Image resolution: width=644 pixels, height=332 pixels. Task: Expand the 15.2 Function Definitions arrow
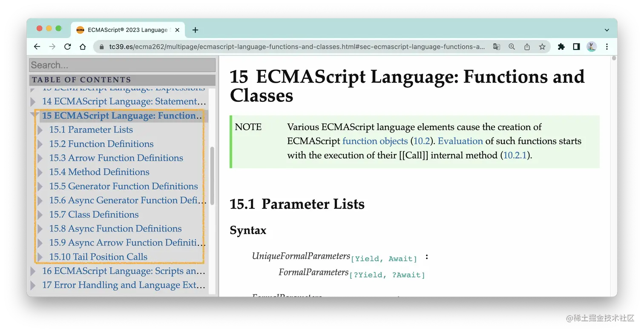tap(40, 144)
